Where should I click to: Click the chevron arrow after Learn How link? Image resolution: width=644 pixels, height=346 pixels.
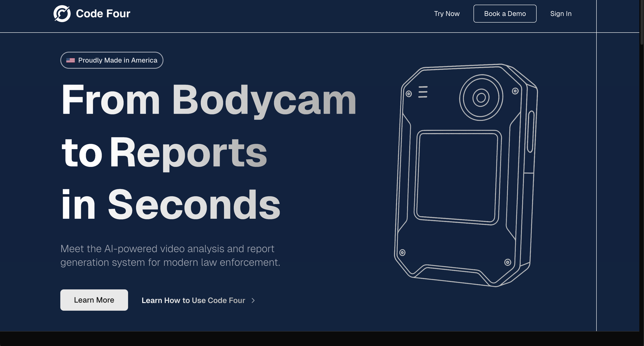pos(253,300)
